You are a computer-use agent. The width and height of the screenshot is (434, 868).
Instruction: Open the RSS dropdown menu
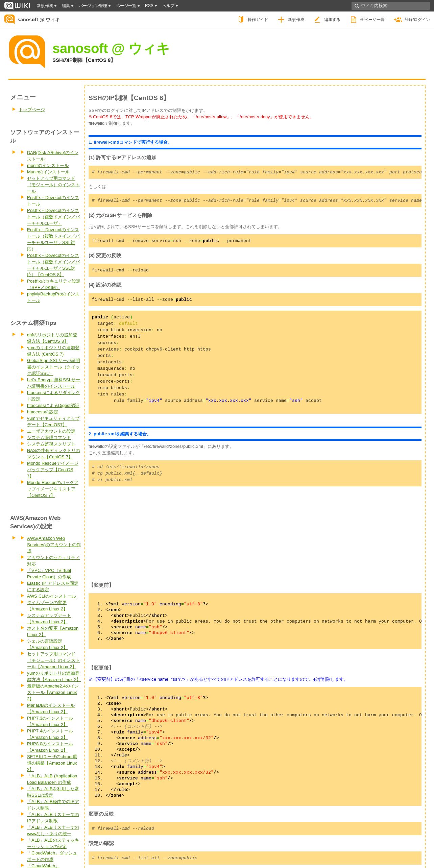point(151,6)
